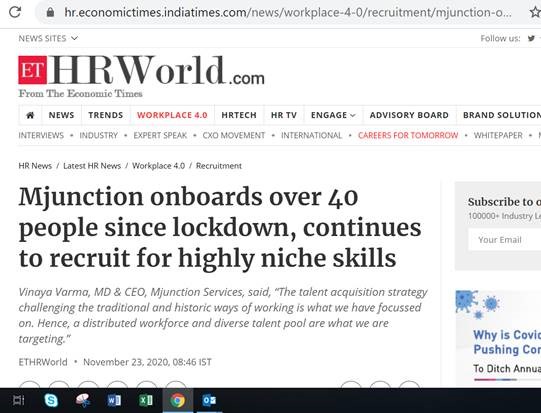Viewport: 541px width, 413px height.
Task: Open Microsoft Word from the taskbar
Action: pos(114,400)
